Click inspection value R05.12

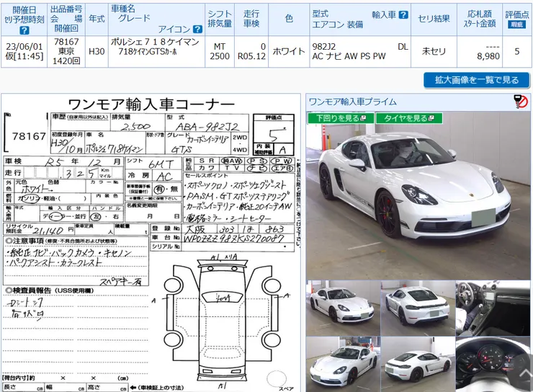coord(251,56)
